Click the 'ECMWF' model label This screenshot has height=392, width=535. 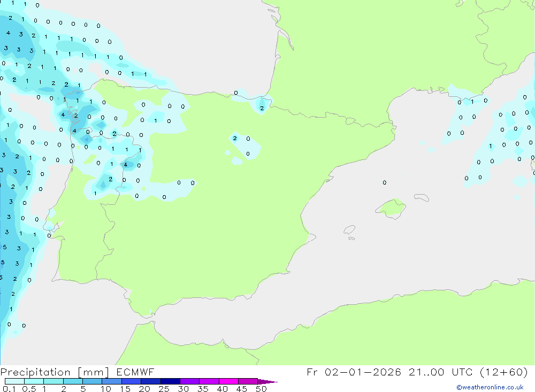pyautogui.click(x=135, y=372)
